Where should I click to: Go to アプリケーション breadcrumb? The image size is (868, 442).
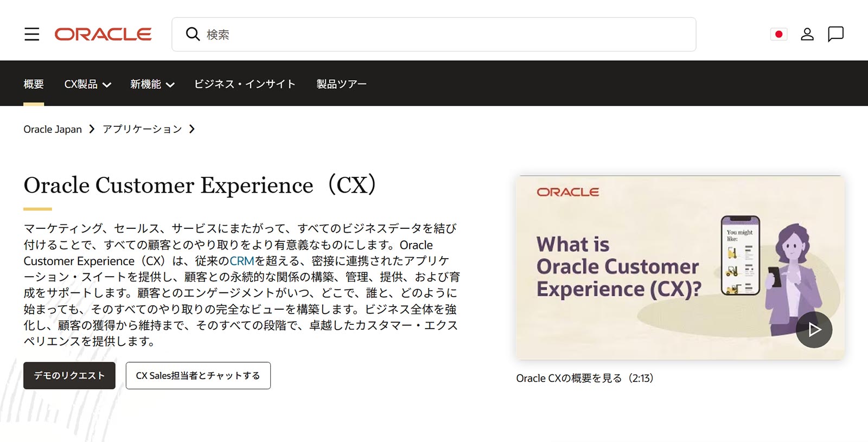tap(142, 129)
